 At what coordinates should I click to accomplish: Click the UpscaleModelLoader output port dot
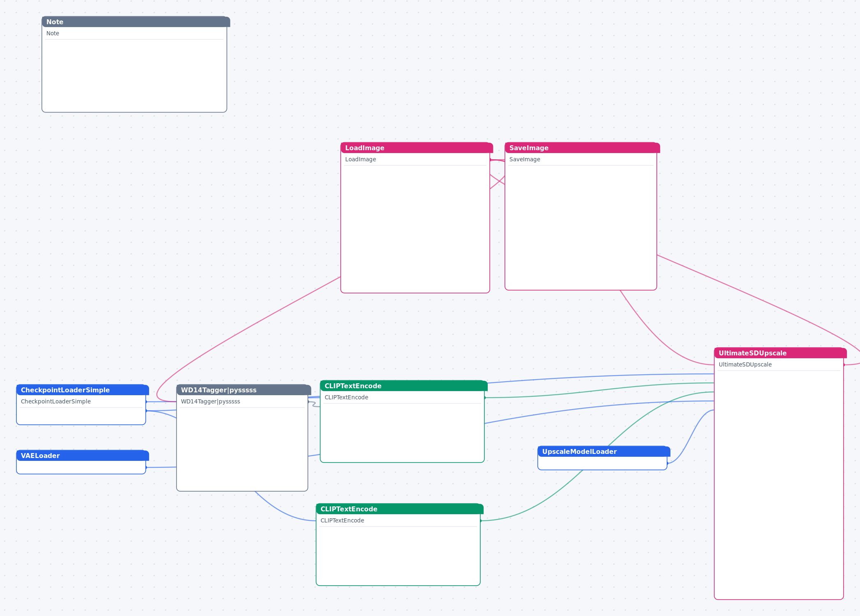tap(667, 463)
